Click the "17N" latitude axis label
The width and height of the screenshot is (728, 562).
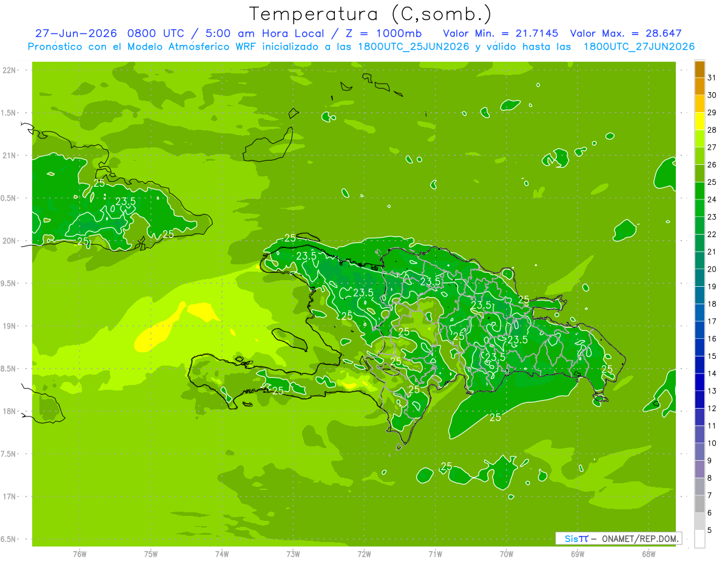click(10, 497)
